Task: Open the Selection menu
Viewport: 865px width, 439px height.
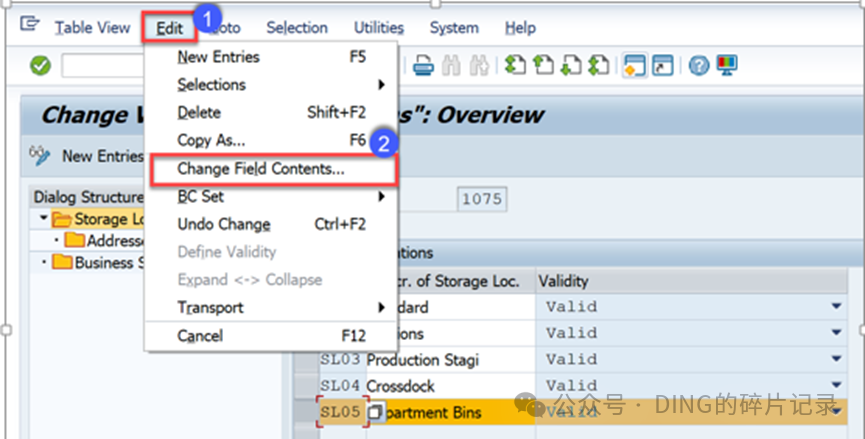Action: 297,28
